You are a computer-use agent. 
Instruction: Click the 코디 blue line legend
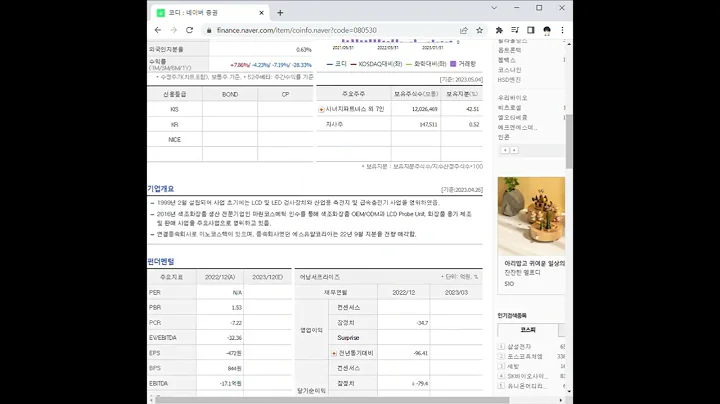tap(337, 64)
